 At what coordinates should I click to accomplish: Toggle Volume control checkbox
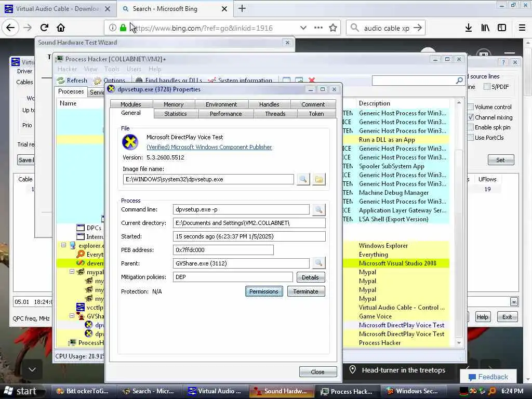pos(471,107)
